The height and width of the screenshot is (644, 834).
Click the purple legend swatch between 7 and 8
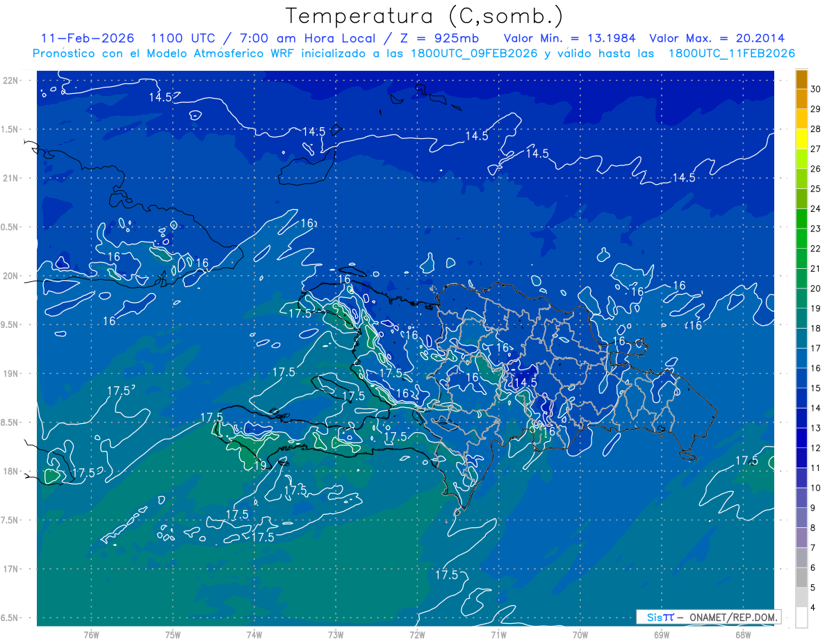coord(801,537)
